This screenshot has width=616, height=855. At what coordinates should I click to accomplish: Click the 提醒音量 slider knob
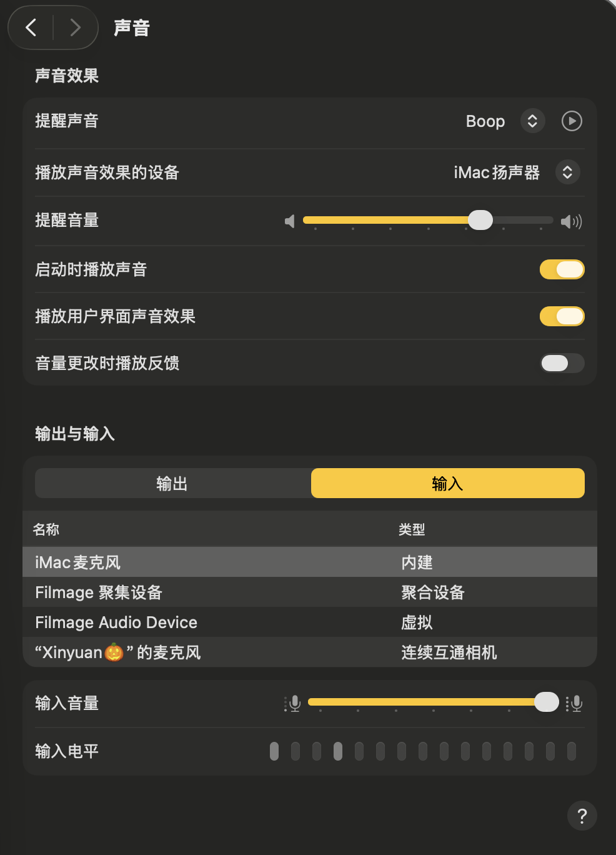480,220
